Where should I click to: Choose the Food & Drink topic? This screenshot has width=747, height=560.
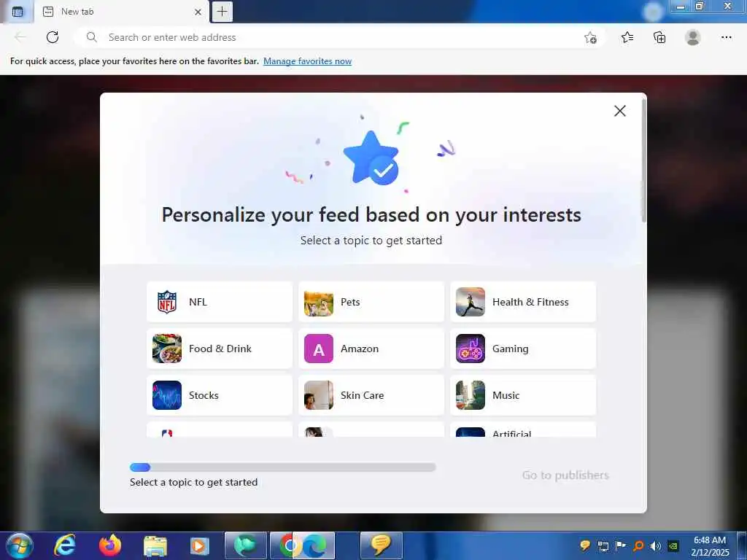pyautogui.click(x=220, y=349)
